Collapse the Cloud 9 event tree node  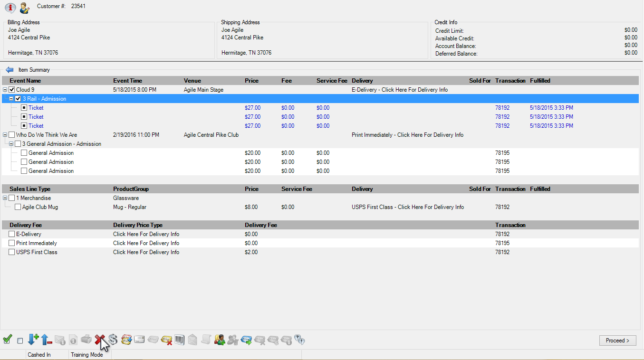pos(5,90)
